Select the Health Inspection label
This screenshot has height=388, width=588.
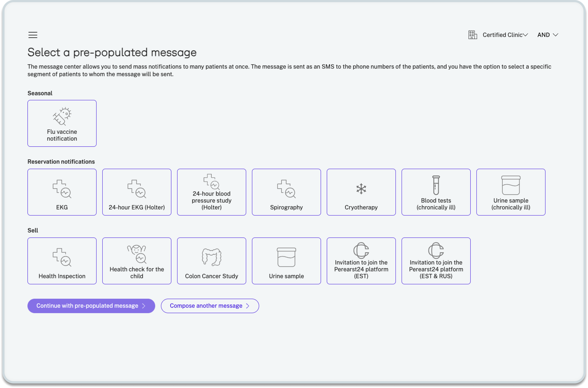pyautogui.click(x=62, y=276)
